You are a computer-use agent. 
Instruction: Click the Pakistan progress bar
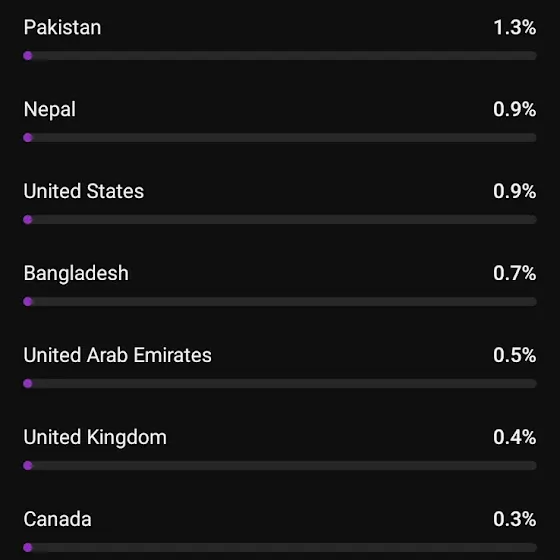point(280,56)
